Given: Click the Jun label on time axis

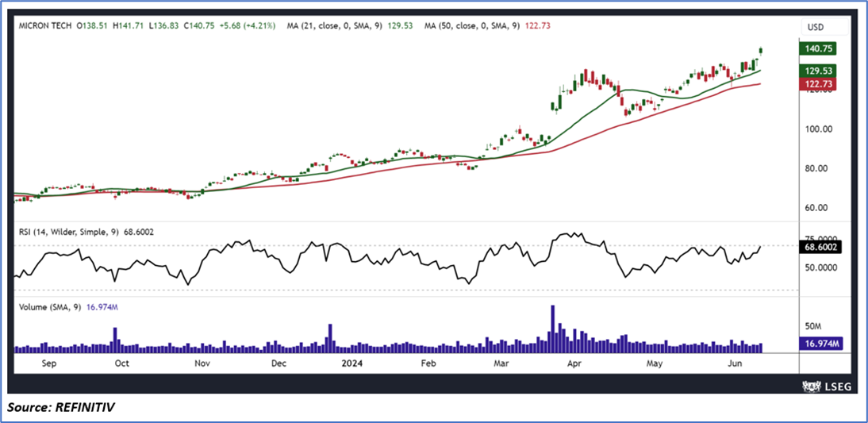Looking at the screenshot, I should click(x=735, y=363).
